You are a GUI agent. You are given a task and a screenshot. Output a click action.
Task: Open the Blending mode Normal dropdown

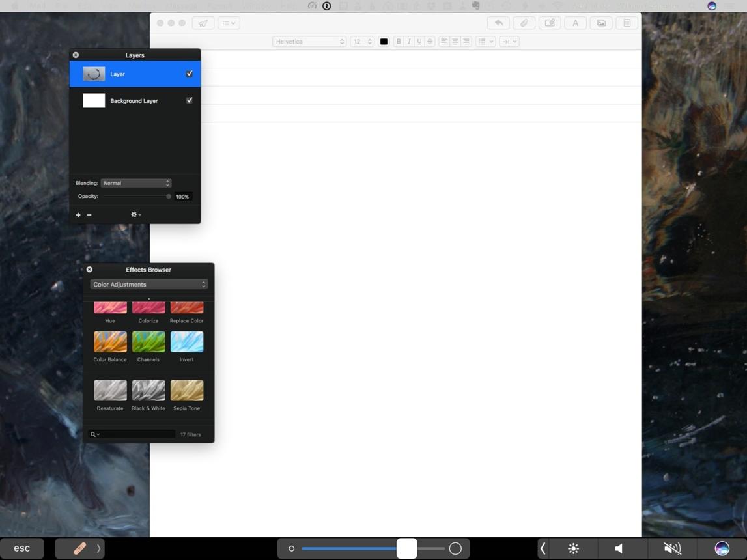[136, 184]
